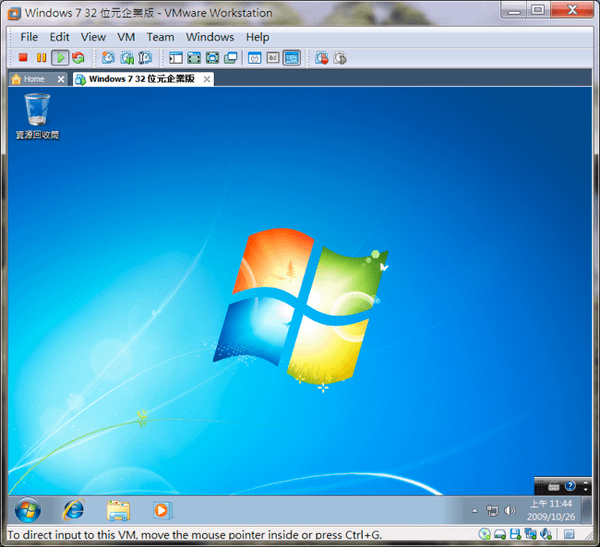Click the Record VM execution toolbar icon
600x547 pixels.
pyautogui.click(x=321, y=58)
